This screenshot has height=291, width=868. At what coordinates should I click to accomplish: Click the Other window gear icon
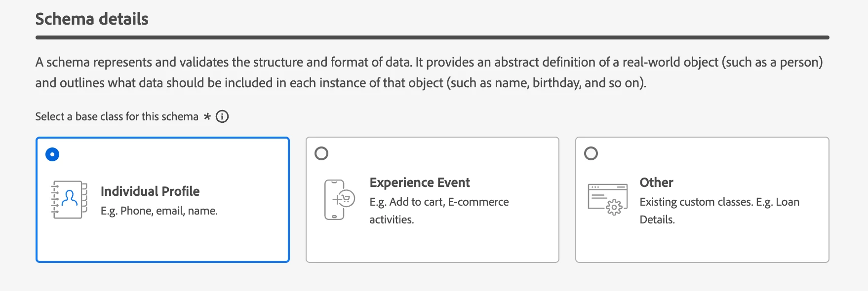tap(608, 199)
